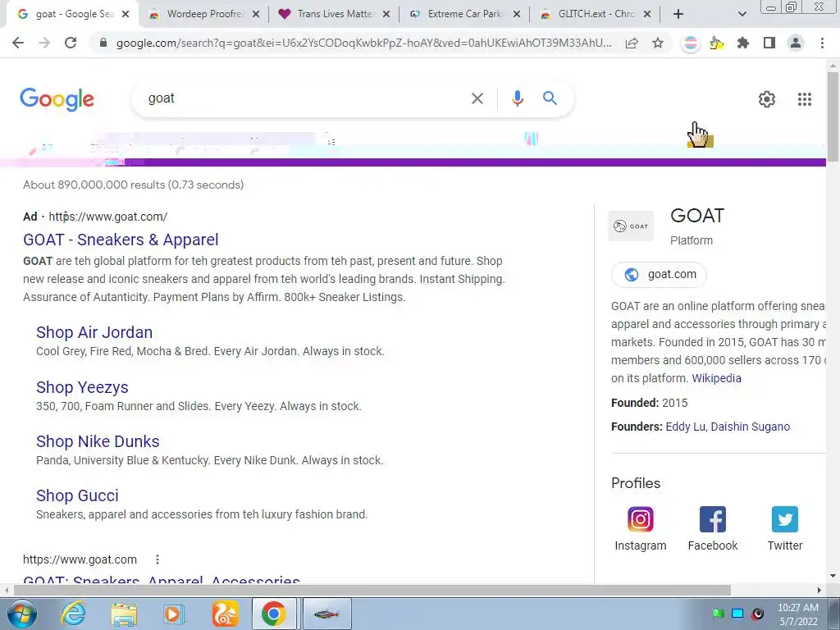Open the Google apps grid
Image resolution: width=840 pixels, height=630 pixels.
(x=804, y=99)
